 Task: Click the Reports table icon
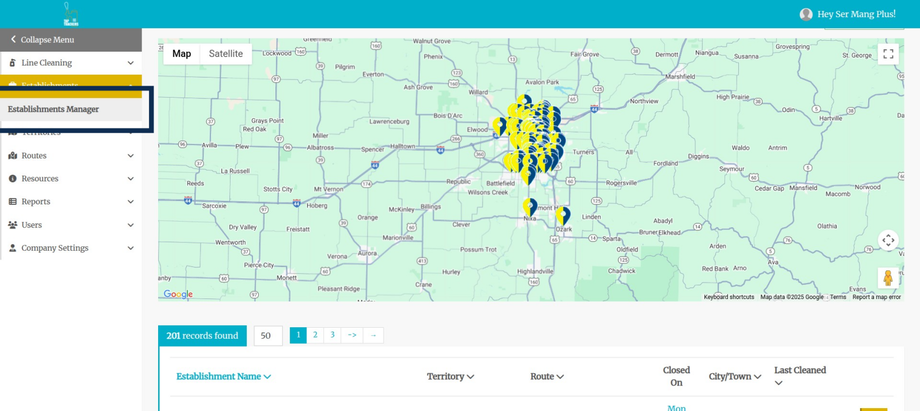click(x=12, y=201)
